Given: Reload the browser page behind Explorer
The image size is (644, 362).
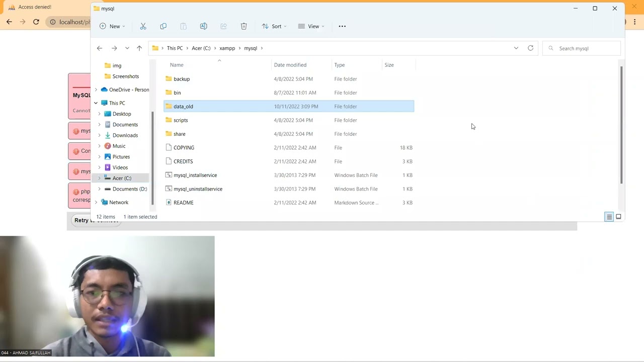Looking at the screenshot, I should tap(36, 22).
